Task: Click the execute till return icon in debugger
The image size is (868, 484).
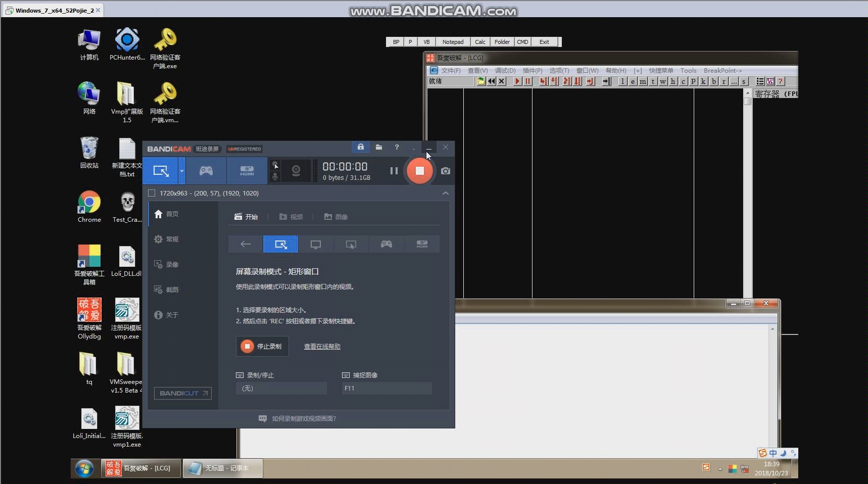Action: coord(590,81)
